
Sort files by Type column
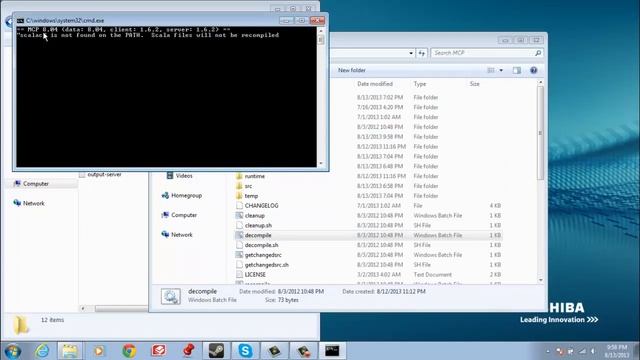[420, 84]
